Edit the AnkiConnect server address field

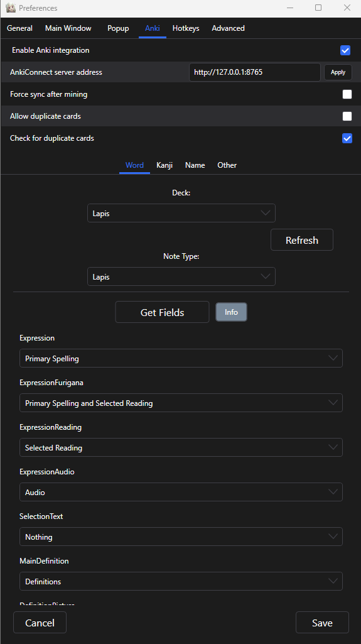pos(255,72)
